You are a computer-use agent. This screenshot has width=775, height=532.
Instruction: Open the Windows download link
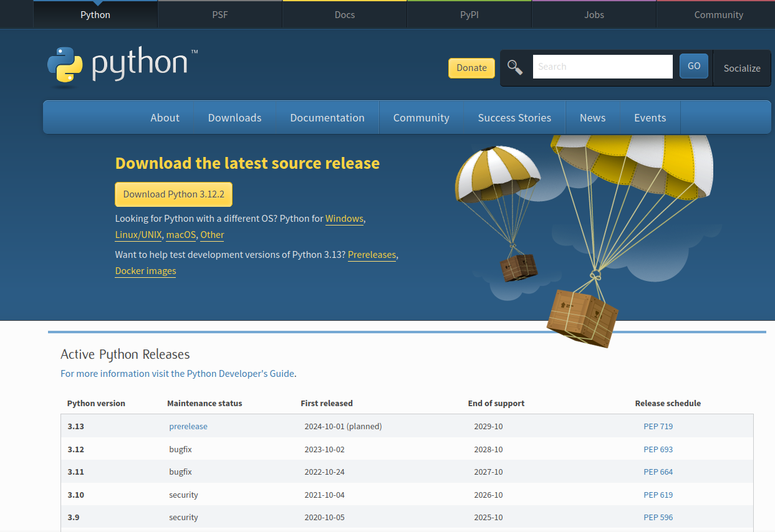pos(344,219)
